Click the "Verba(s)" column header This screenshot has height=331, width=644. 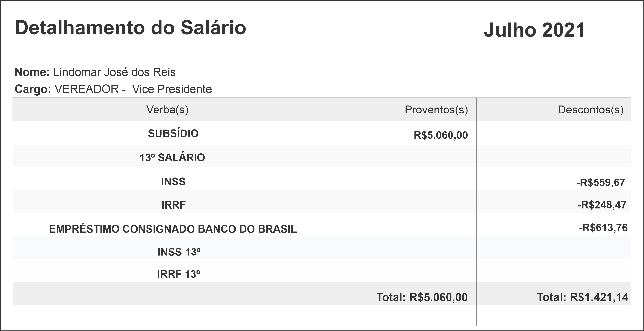167,110
